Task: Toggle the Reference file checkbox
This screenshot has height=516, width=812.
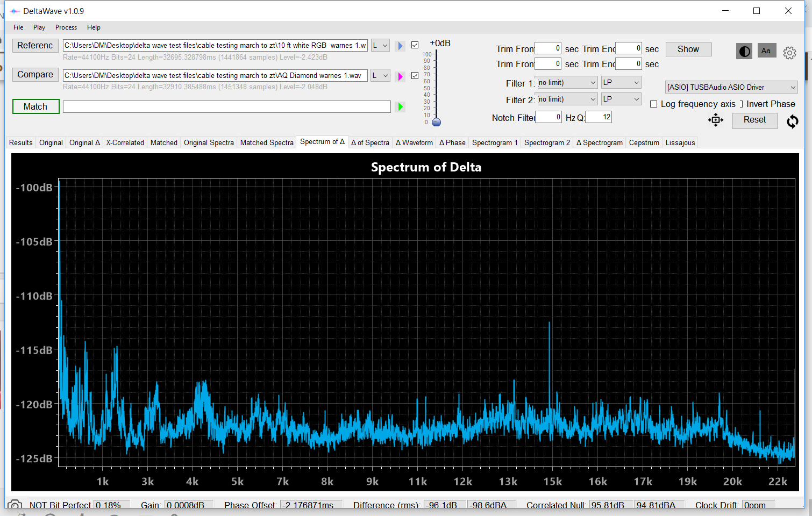Action: tap(415, 45)
